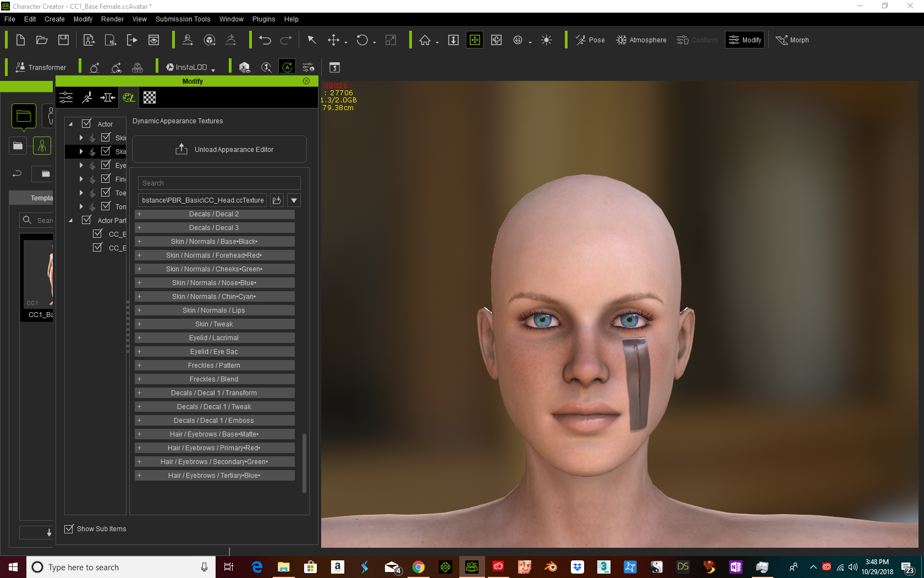Open the Create menu
This screenshot has height=578, width=924.
pyautogui.click(x=54, y=19)
